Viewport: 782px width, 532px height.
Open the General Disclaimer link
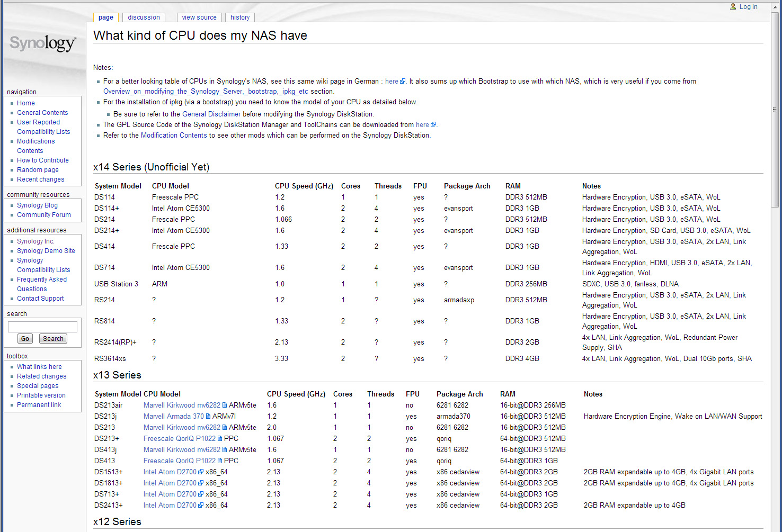[211, 114]
